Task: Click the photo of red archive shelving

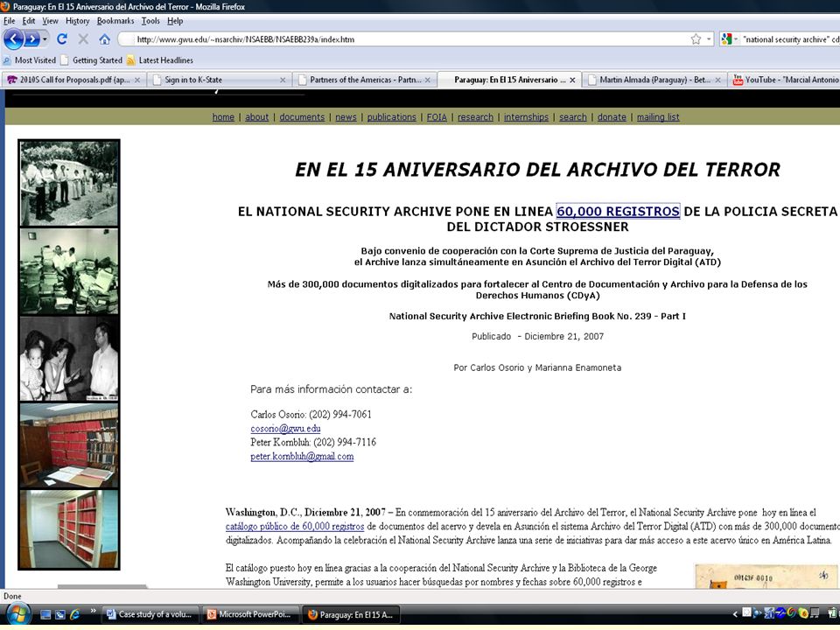Action: 68,529
